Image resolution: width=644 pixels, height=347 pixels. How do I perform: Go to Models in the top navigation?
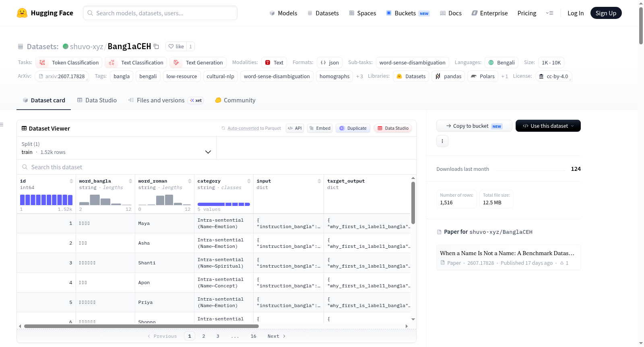click(x=283, y=13)
